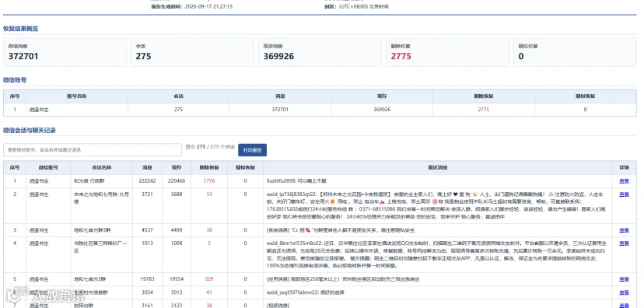644x308 pixels.
Task: Focus the WeChat account search field
Action: [93, 150]
